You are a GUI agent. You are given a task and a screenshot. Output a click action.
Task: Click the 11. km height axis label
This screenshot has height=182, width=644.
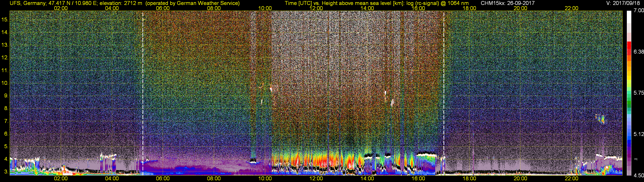point(5,70)
